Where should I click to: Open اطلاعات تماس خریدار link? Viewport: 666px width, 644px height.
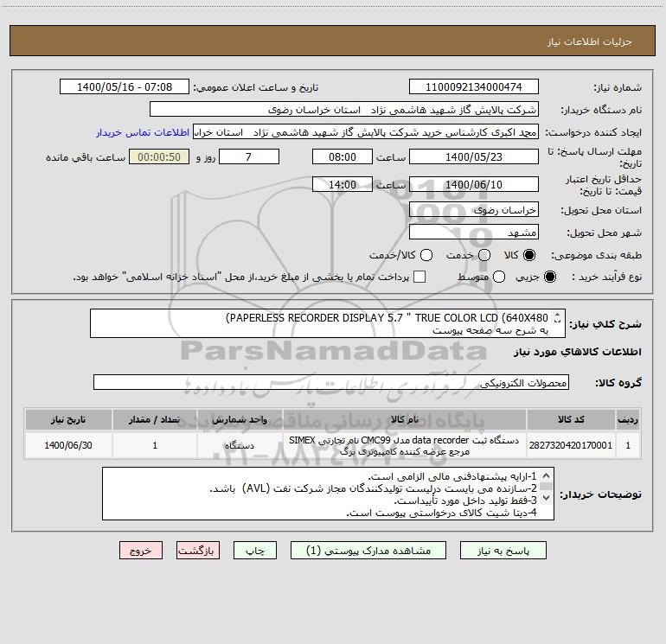[x=143, y=132]
